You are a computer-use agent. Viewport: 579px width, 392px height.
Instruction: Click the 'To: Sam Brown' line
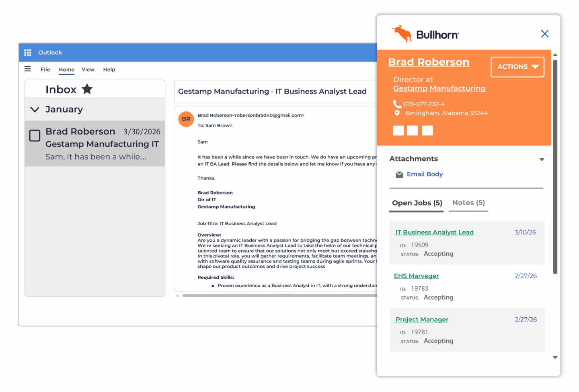(215, 126)
